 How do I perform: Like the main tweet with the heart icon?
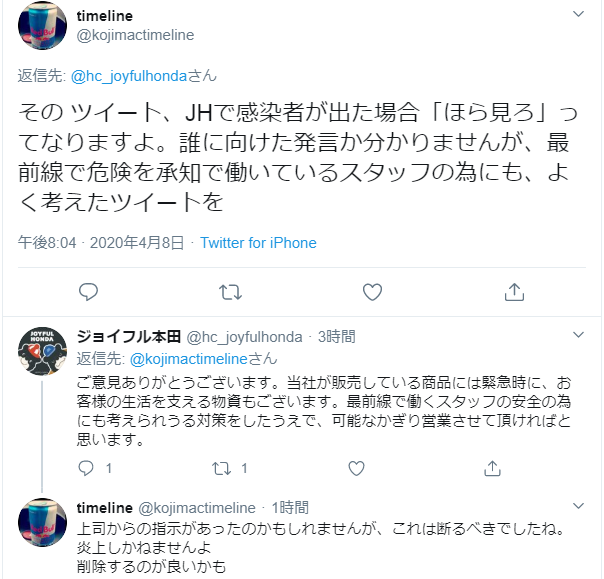point(372,292)
